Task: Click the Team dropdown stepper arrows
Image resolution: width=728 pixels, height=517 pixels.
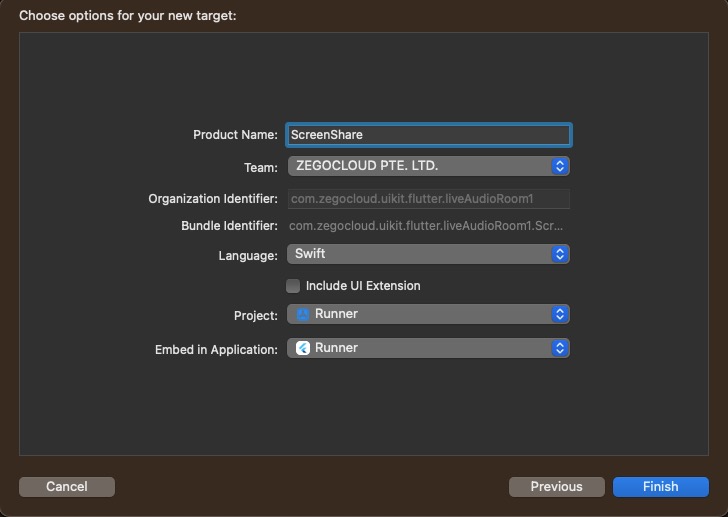Action: point(560,166)
